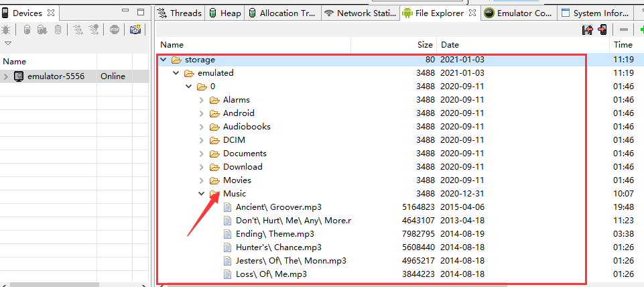Select the Don't\ Hurt\ Me\ Any\ More file
This screenshot has height=287, width=644.
tap(294, 221)
